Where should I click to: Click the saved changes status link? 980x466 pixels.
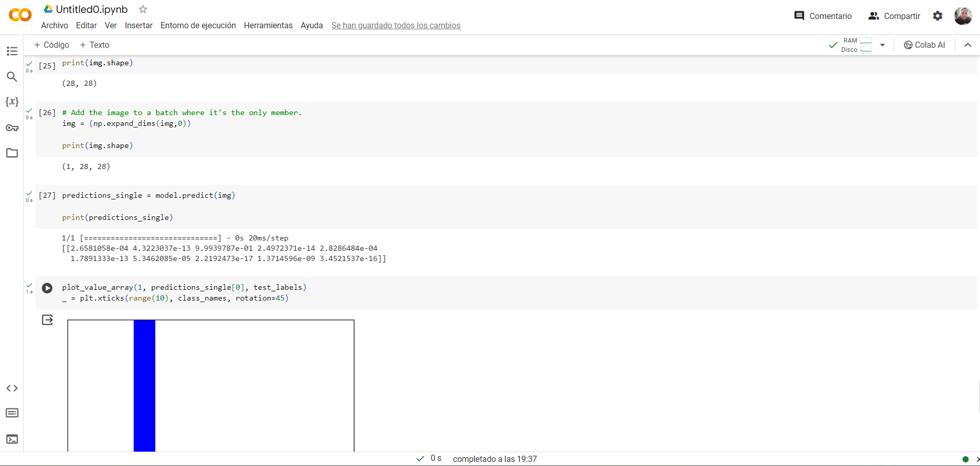(x=395, y=26)
